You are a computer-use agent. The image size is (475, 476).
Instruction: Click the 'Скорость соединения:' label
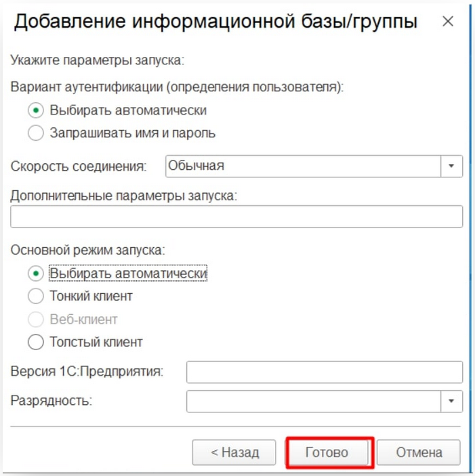click(x=79, y=166)
